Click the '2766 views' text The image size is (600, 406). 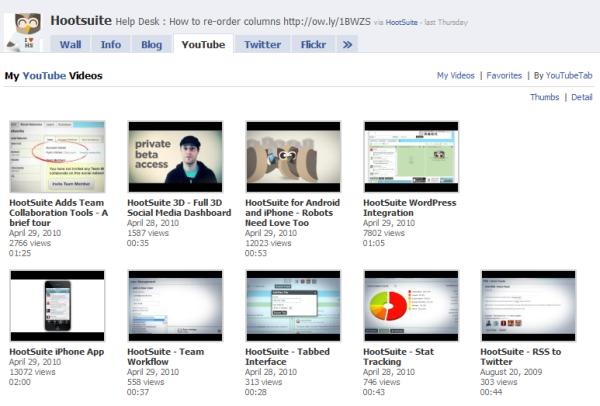30,243
